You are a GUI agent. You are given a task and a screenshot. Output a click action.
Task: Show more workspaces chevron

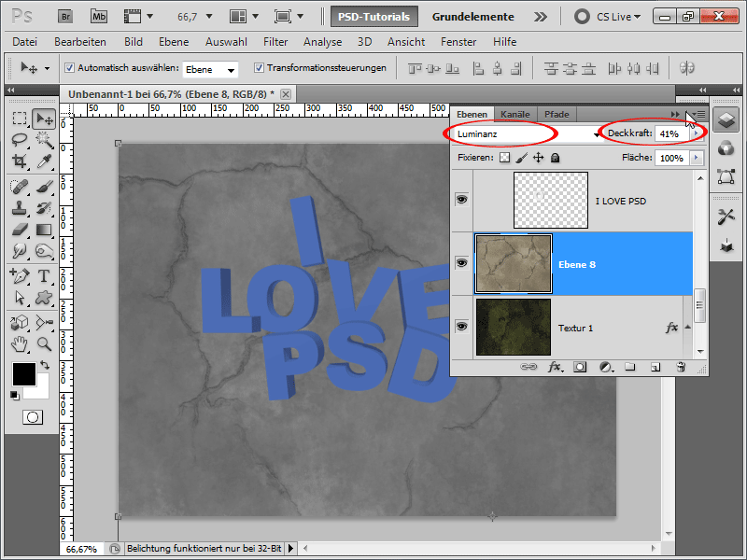point(541,17)
